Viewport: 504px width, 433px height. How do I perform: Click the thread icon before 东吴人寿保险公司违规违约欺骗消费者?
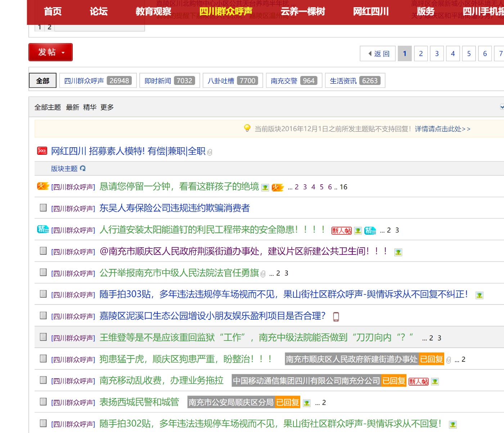point(43,208)
